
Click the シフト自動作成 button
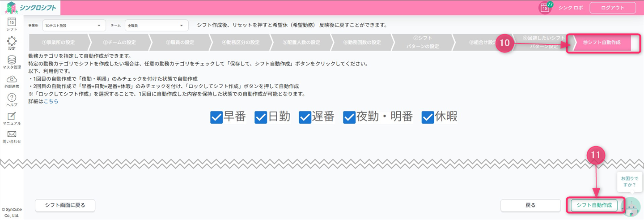594,205
